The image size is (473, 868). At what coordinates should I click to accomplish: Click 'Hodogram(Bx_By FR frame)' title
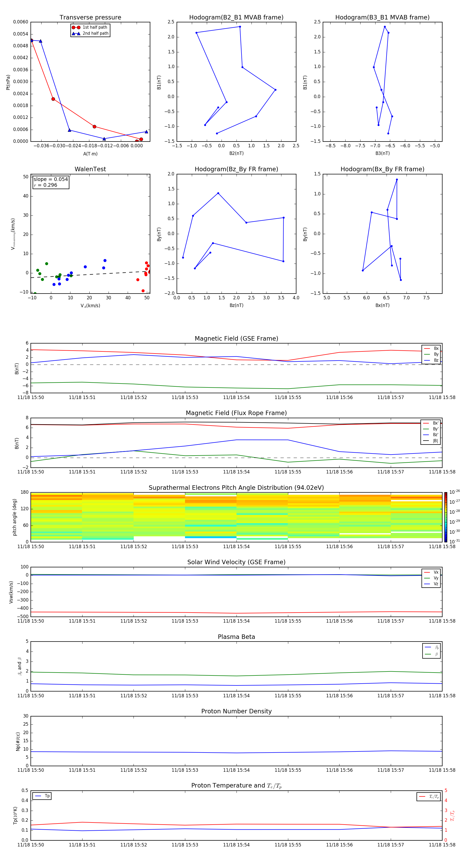pos(382,169)
